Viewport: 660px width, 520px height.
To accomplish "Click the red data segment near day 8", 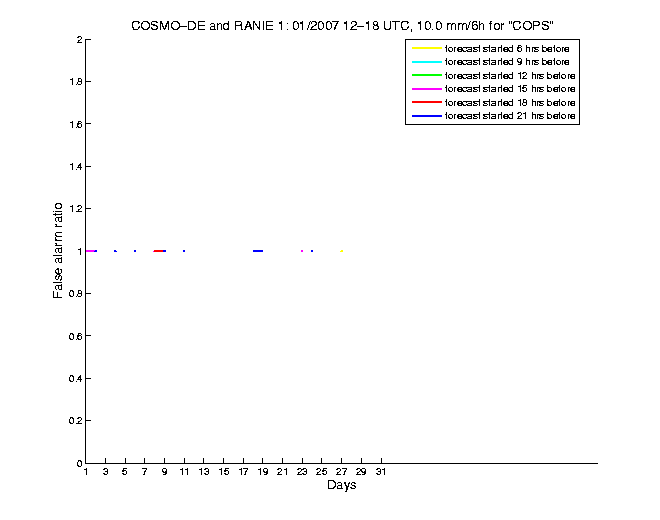I will point(159,251).
